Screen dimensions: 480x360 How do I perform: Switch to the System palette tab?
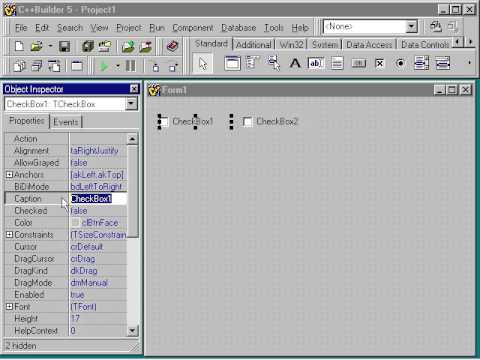click(x=325, y=44)
